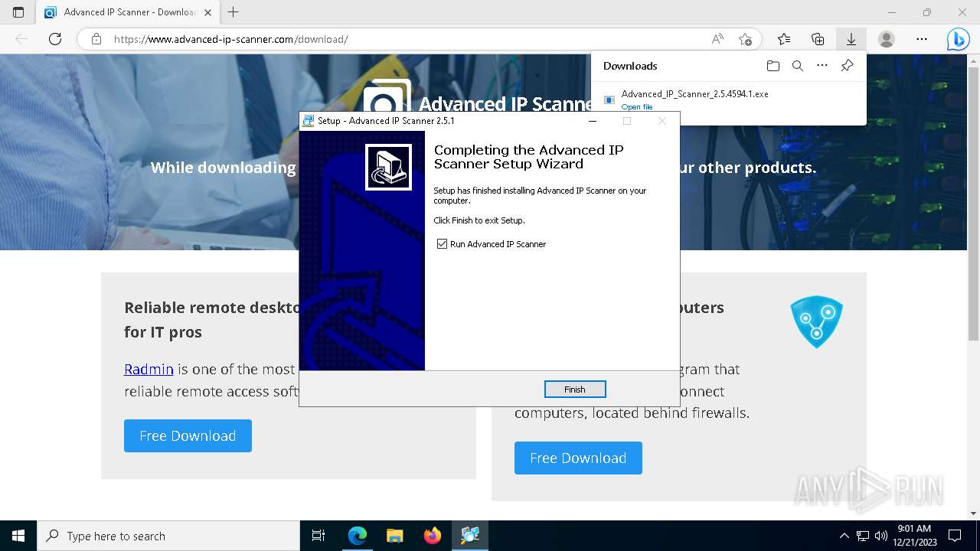Open Edge Settings and more menu

coord(922,39)
